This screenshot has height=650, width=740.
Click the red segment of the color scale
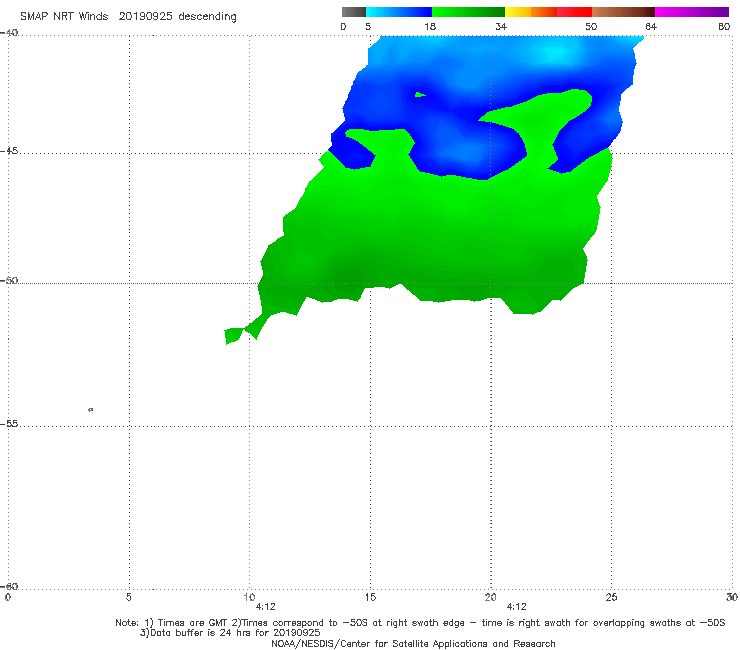click(575, 12)
